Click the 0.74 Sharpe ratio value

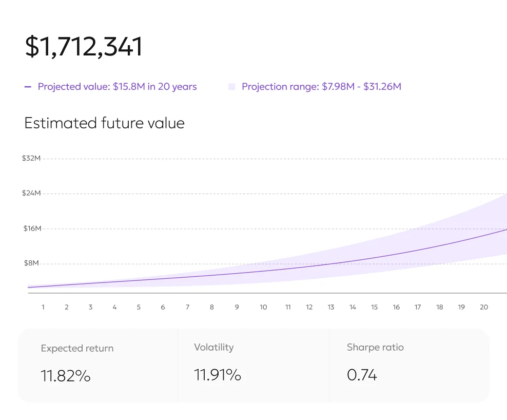pyautogui.click(x=362, y=375)
